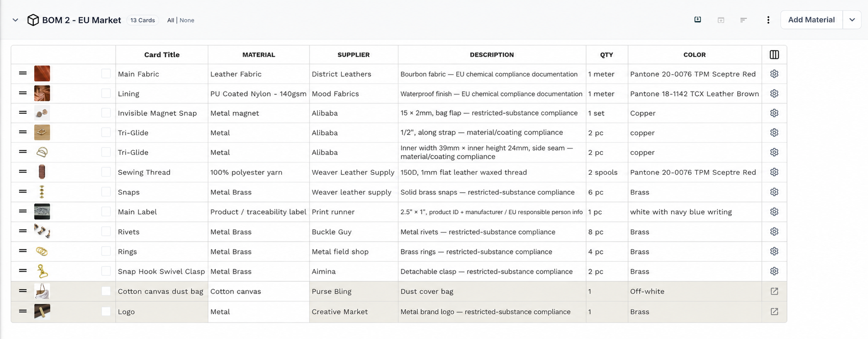The image size is (868, 339).
Task: Click the 'Pantone 18-1142 TCX Leather Brown' cell
Action: pos(694,94)
